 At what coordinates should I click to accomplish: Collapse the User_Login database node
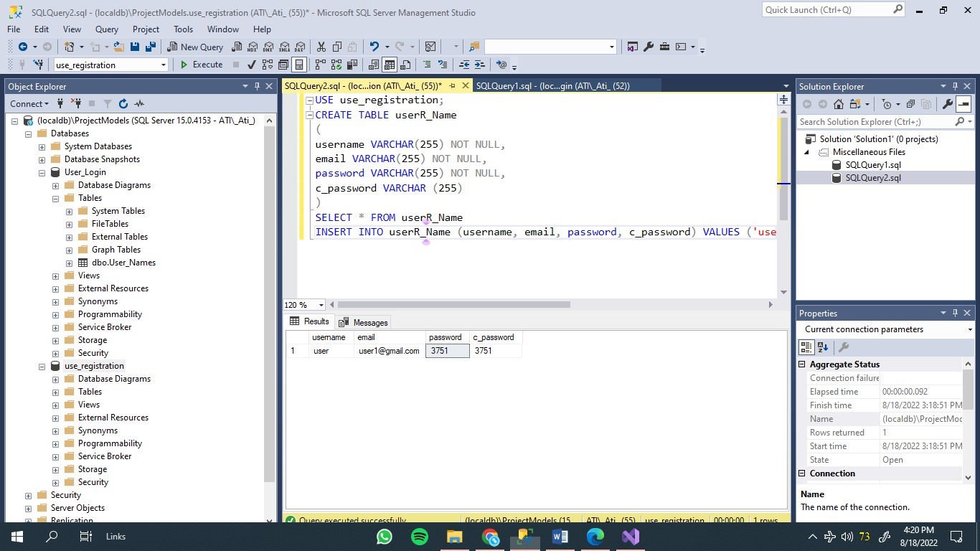pos(42,172)
